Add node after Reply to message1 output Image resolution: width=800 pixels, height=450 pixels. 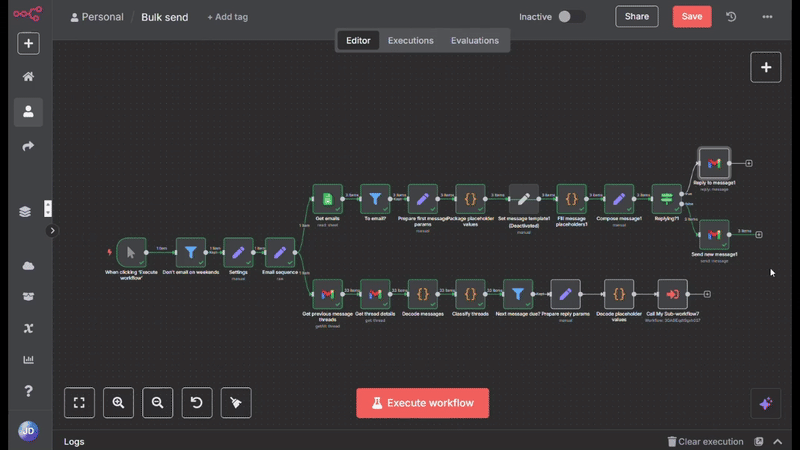point(748,163)
